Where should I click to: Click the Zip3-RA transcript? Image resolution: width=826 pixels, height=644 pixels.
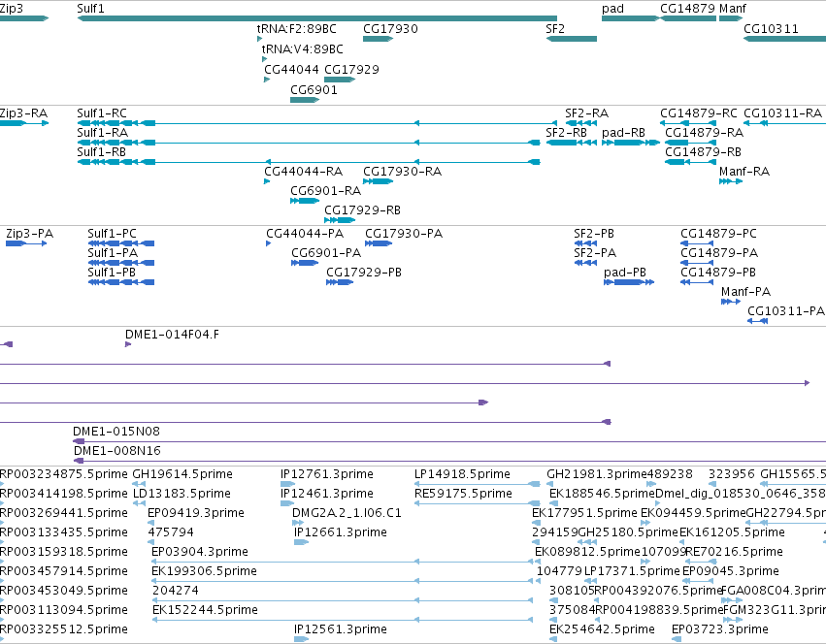[24, 123]
